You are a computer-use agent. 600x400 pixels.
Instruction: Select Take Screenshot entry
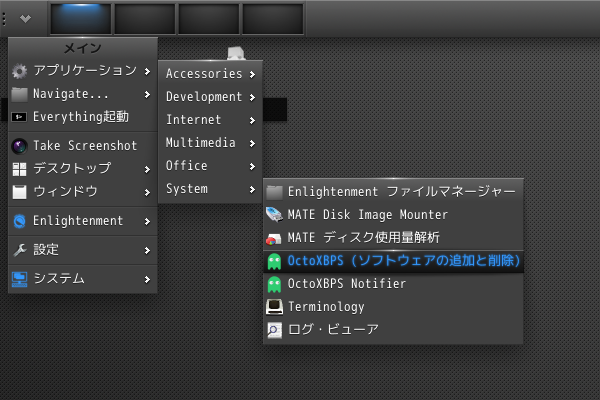click(x=83, y=146)
